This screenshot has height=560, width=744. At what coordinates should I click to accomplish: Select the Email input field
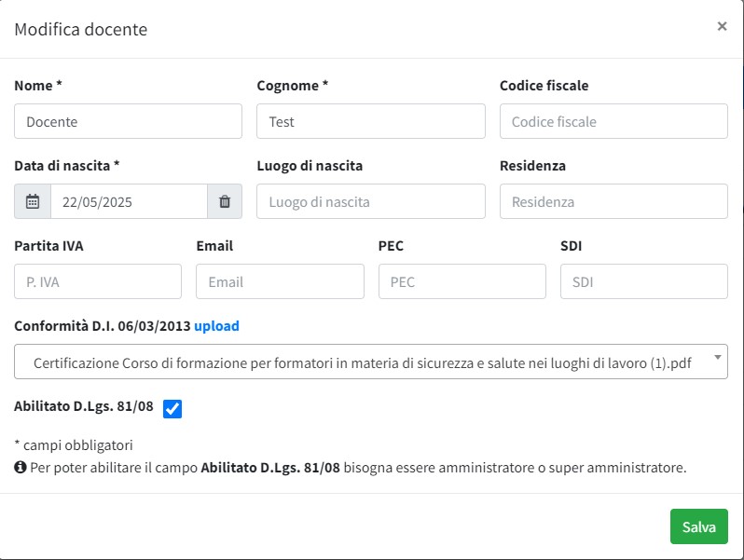coord(280,281)
